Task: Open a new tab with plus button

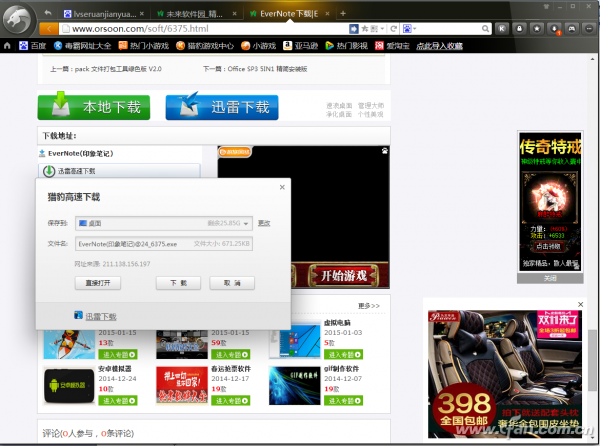Action: [343, 13]
